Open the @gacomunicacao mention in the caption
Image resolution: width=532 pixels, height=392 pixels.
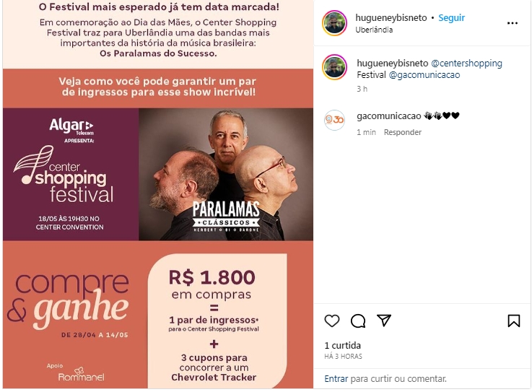(424, 74)
